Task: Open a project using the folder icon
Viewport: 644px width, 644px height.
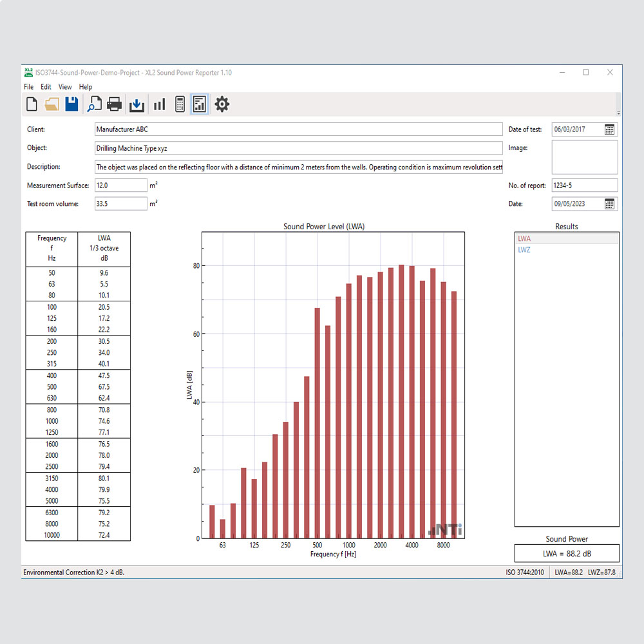Action: click(52, 104)
